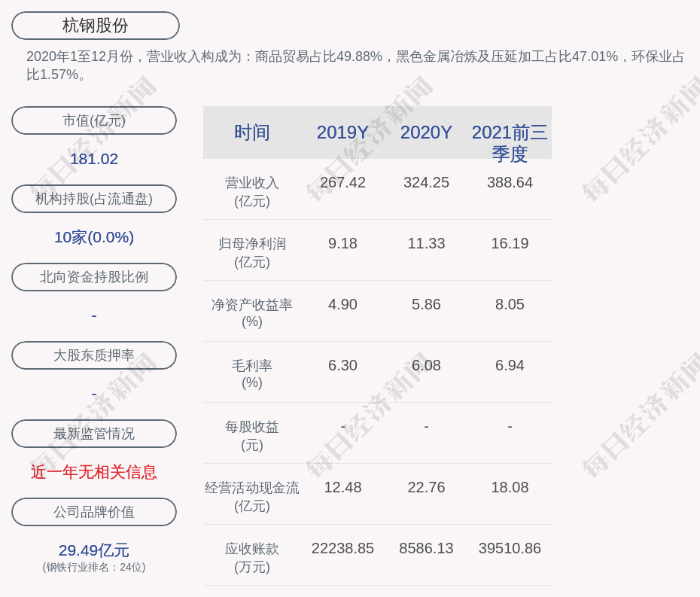
Task: Select the 市值(亿元) label pill
Action: tap(94, 120)
